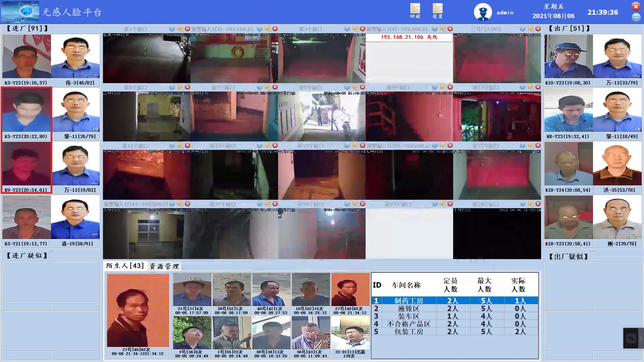Click the floating widget icon at right edge

[x=631, y=338]
